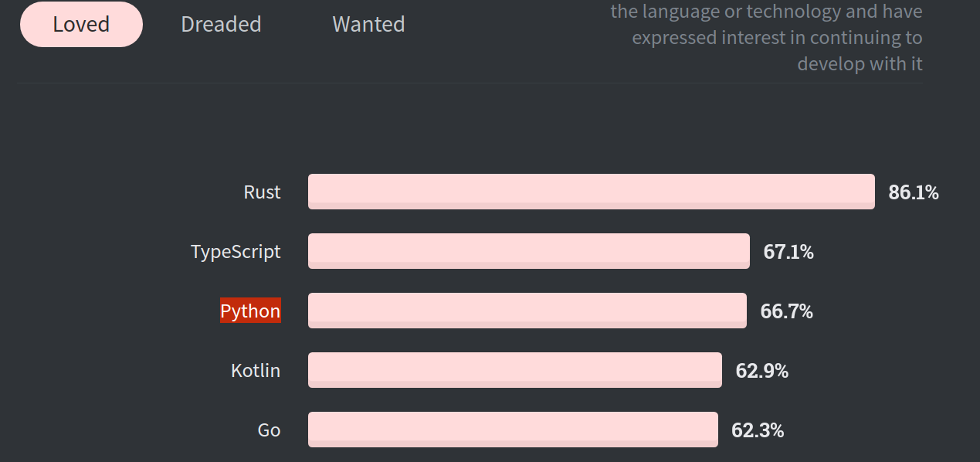Click the "develop with it" description text
This screenshot has width=980, height=462.
(x=860, y=63)
